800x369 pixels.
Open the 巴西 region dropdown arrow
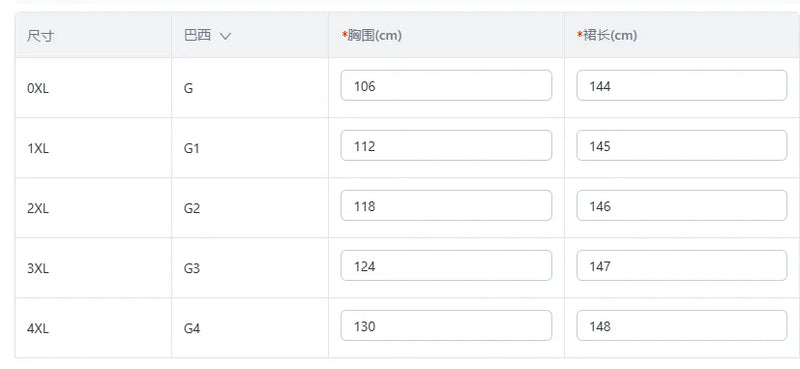coord(225,36)
